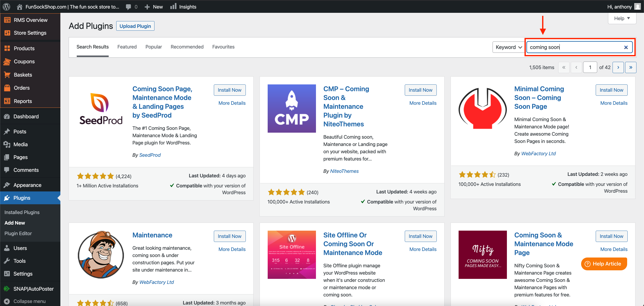Open the Coupons sidebar item
This screenshot has width=644, height=306.
[24, 62]
